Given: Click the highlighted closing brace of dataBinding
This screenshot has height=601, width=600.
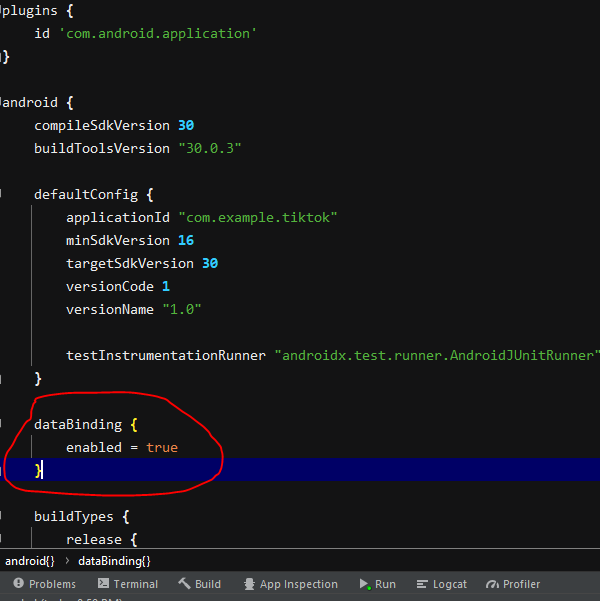Looking at the screenshot, I should click(x=38, y=470).
